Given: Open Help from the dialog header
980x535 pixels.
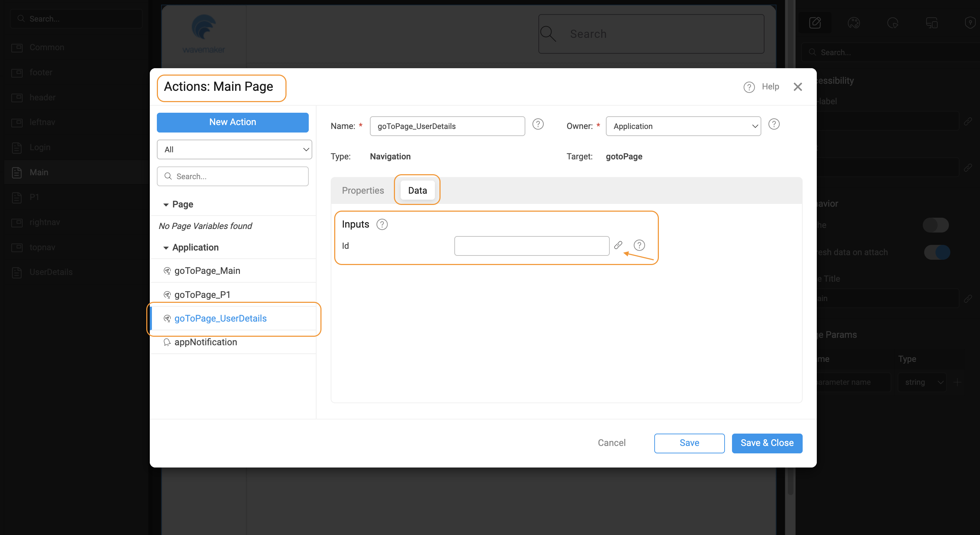Looking at the screenshot, I should click(762, 87).
